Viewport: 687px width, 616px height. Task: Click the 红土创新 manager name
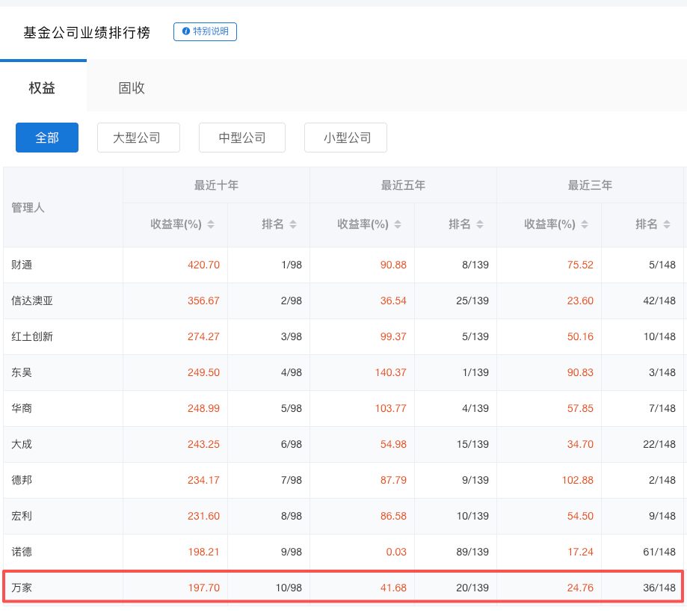point(32,336)
